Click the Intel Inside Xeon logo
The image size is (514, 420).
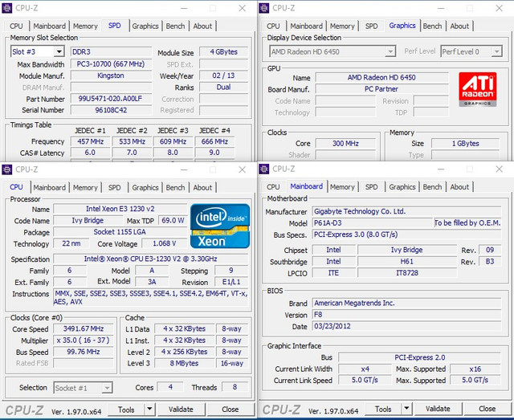(x=220, y=226)
